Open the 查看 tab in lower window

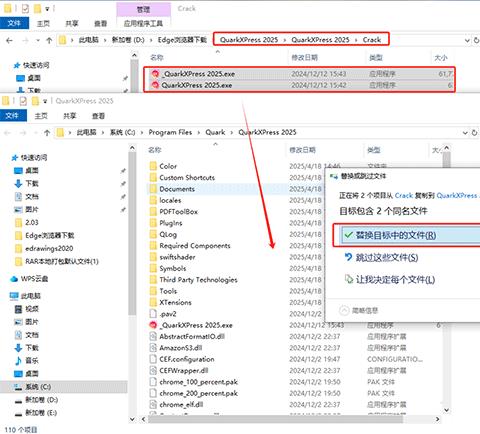[x=98, y=116]
